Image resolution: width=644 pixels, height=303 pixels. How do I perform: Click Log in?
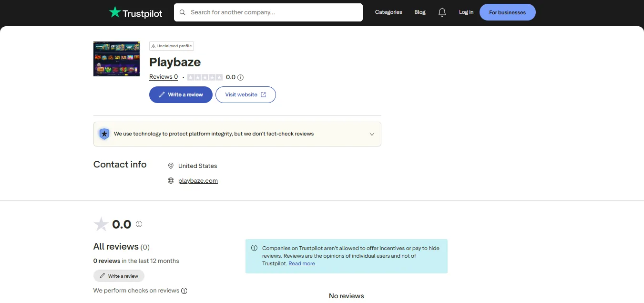[x=466, y=12]
